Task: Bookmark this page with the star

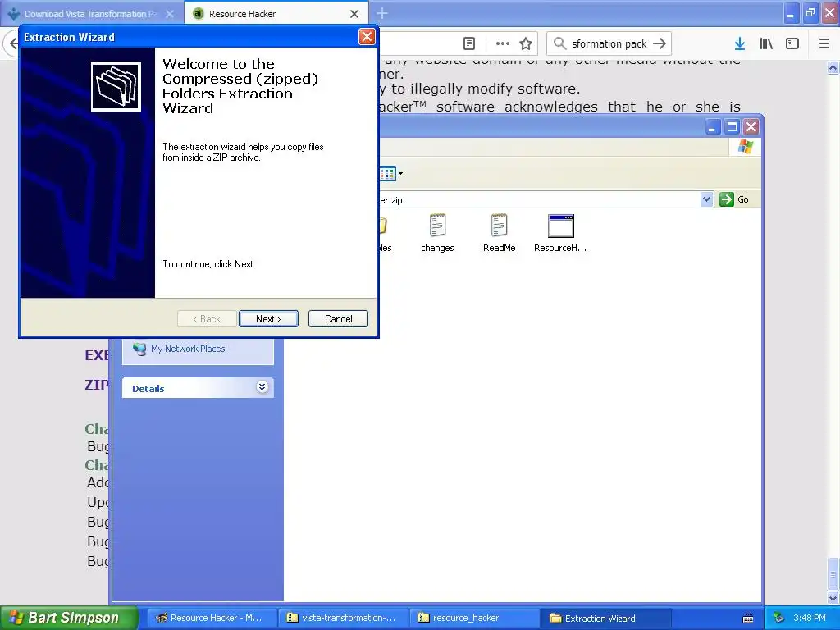Action: tap(526, 43)
